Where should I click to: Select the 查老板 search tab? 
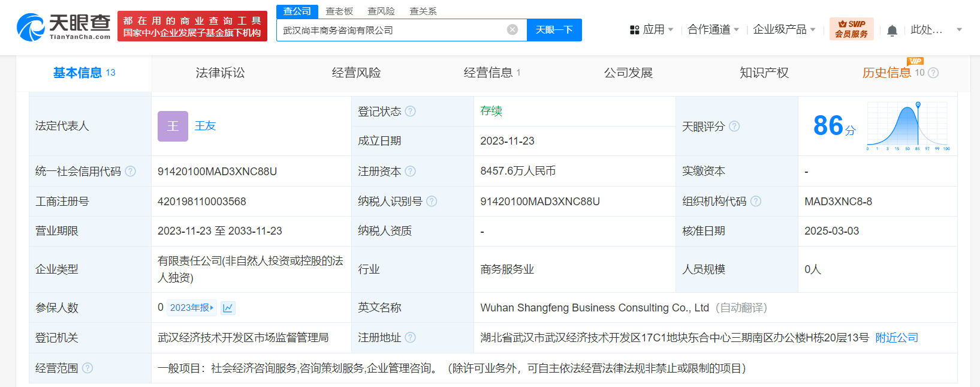(339, 11)
